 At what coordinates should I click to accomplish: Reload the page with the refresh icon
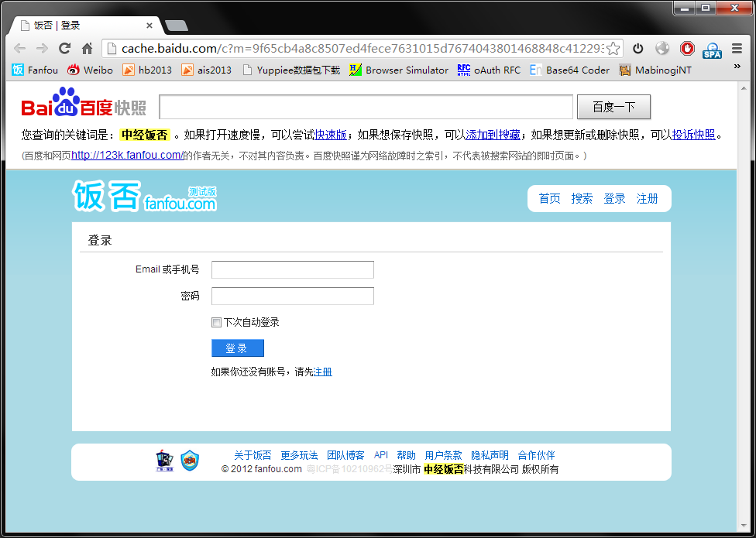(x=64, y=48)
